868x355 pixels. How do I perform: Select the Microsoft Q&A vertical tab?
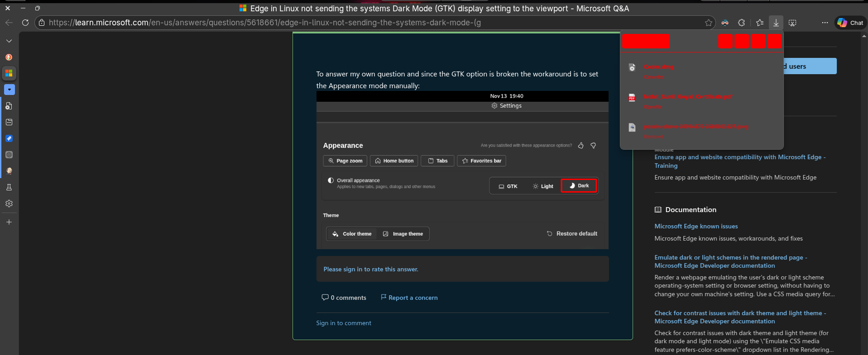point(9,73)
